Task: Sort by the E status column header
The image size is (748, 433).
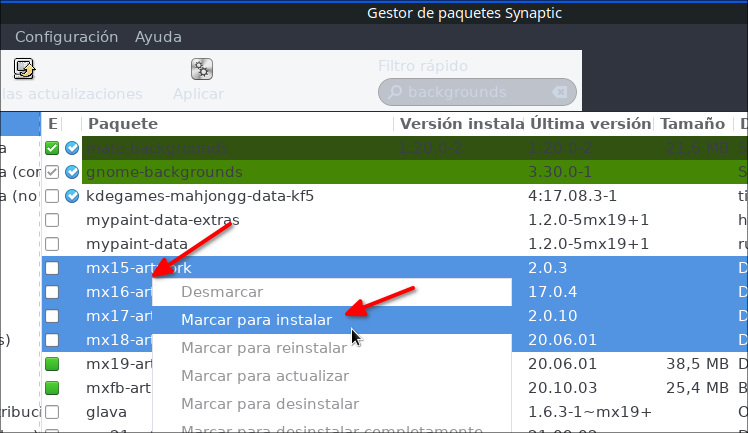Action: pyautogui.click(x=52, y=124)
